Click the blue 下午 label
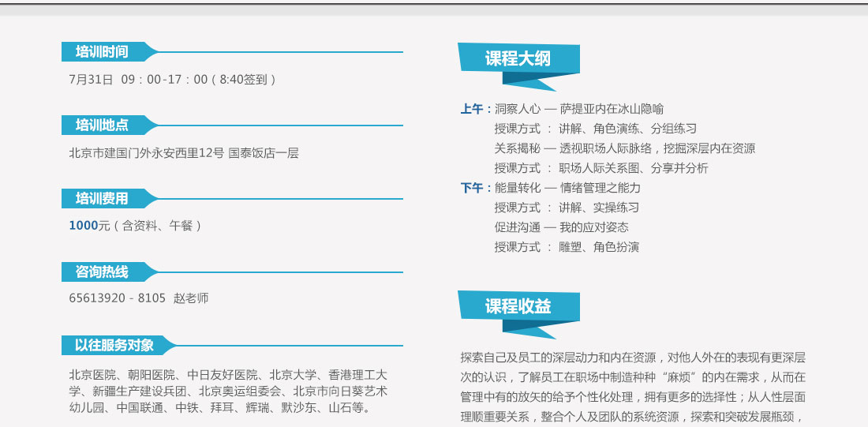The image size is (868, 427). pyautogui.click(x=475, y=188)
